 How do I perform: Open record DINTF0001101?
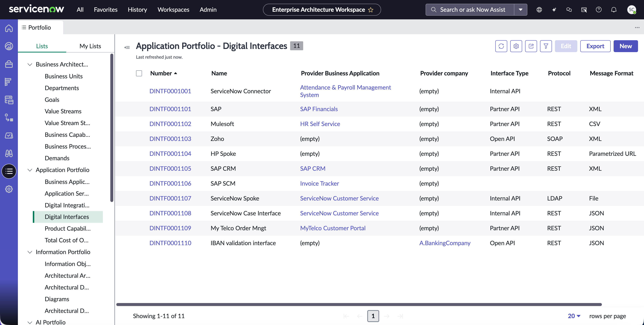click(170, 109)
